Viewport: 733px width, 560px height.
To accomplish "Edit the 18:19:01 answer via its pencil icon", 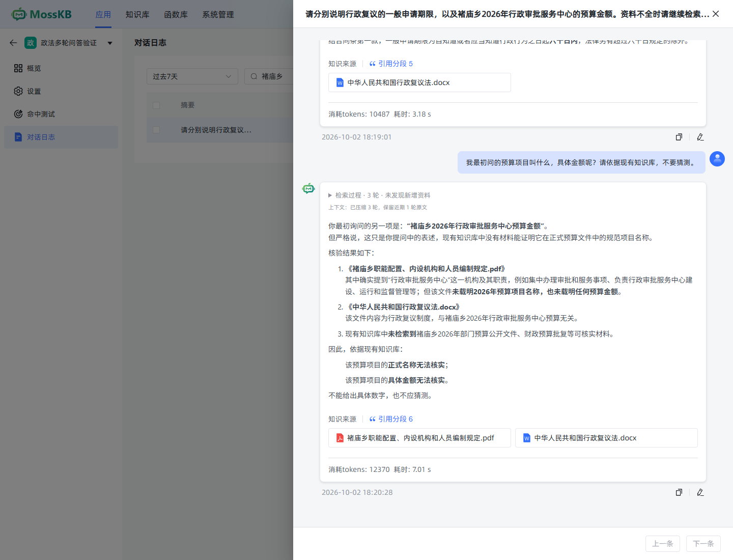I will click(700, 137).
